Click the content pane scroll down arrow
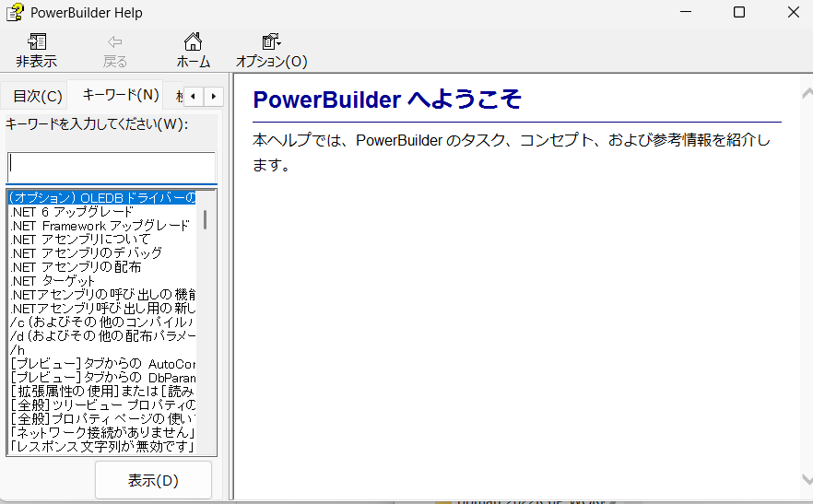This screenshot has height=504, width=813. coord(807,480)
